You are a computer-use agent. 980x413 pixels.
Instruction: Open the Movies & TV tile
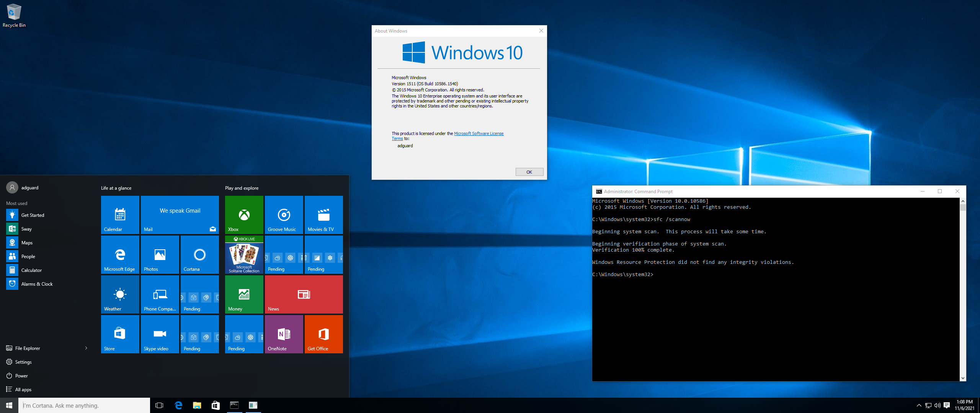(324, 215)
